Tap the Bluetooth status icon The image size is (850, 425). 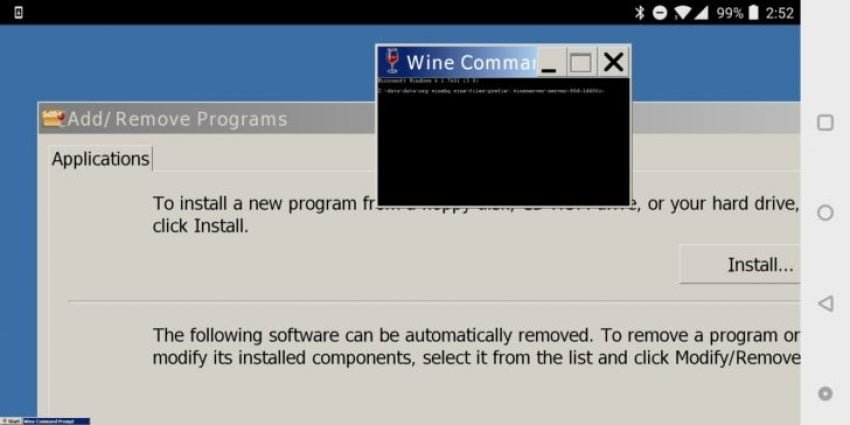[640, 12]
